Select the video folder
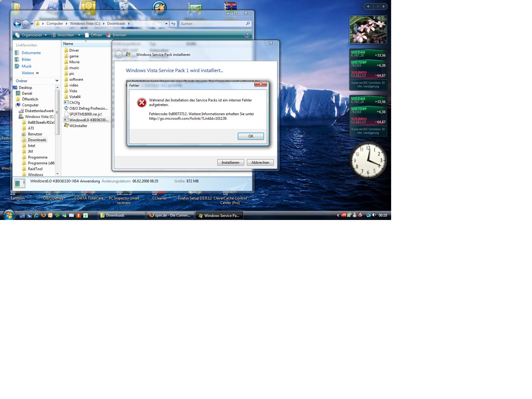 pyautogui.click(x=74, y=85)
